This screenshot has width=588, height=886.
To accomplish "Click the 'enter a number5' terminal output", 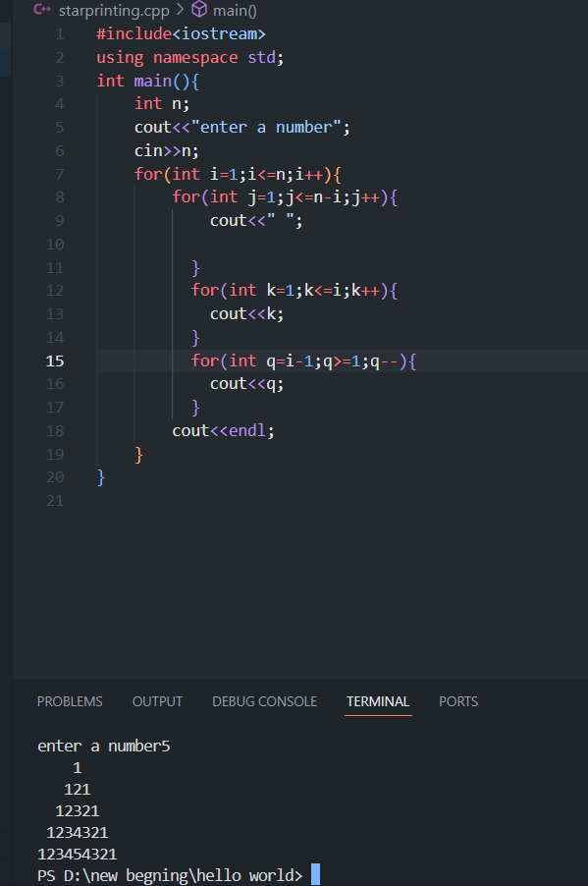I will (x=103, y=746).
